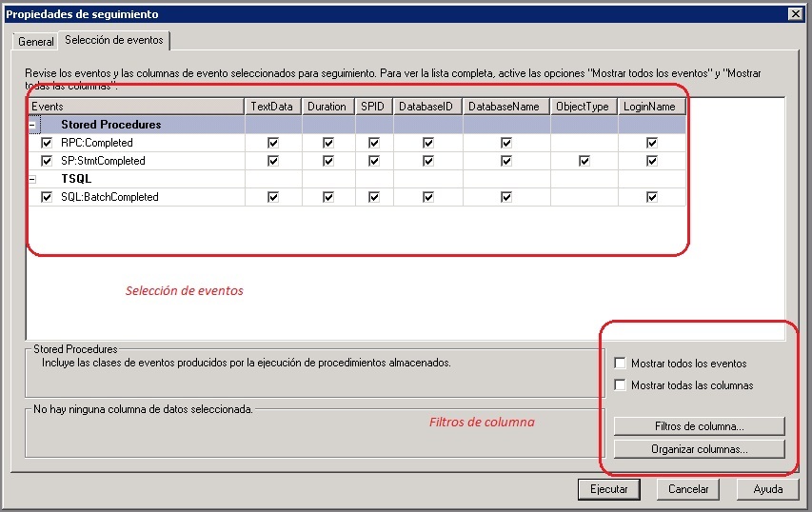The width and height of the screenshot is (812, 512).
Task: Toggle Duration for SP:StmtCompleted
Action: coord(328,161)
